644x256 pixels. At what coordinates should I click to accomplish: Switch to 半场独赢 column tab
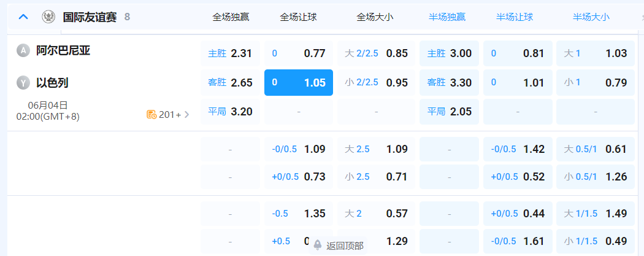pos(447,17)
